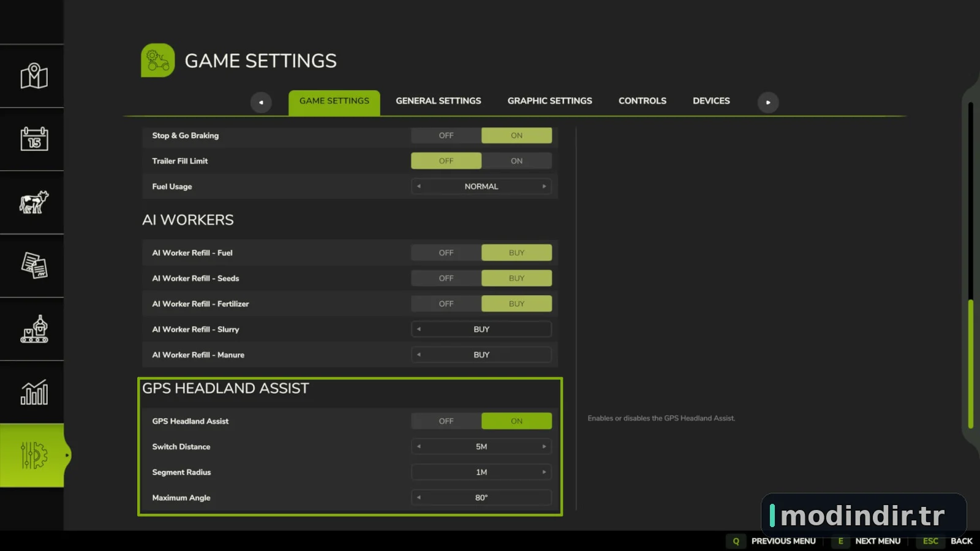Click the left tab scroll arrow
Screen dimensions: 980x551
[x=261, y=102]
